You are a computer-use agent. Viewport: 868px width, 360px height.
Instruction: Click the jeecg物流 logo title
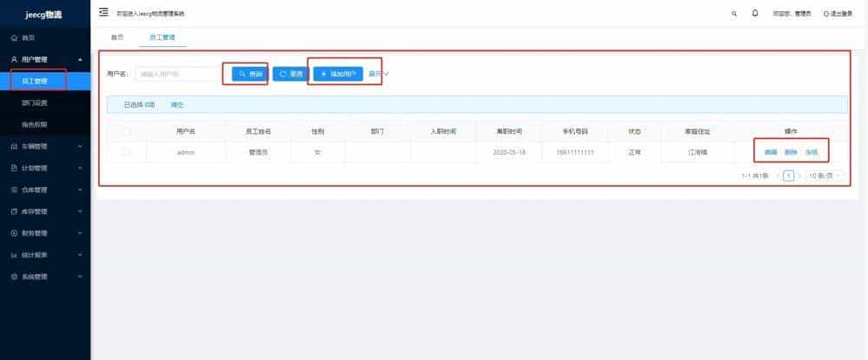(43, 15)
